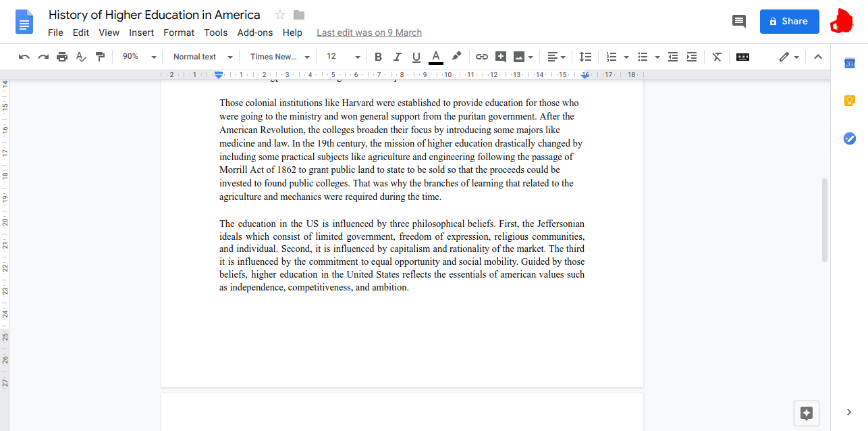Open Google Tasks side panel
This screenshot has width=868, height=431.
pos(850,138)
